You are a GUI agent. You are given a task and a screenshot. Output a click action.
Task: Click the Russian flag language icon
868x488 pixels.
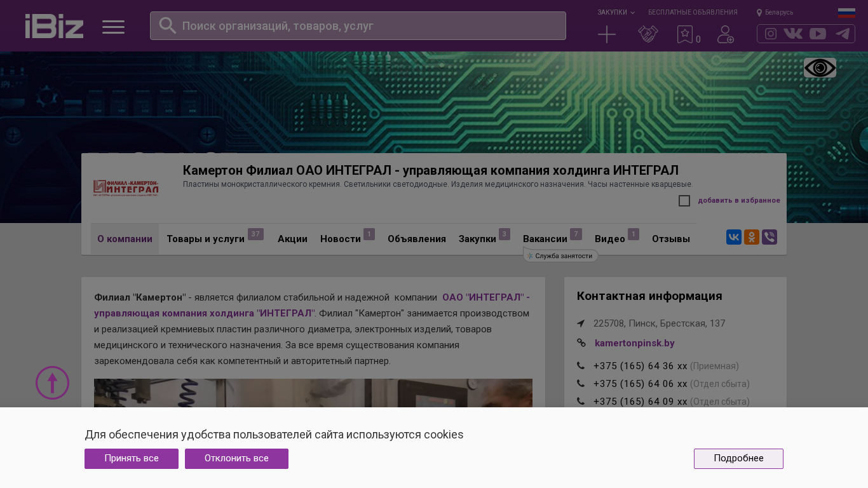click(x=846, y=13)
